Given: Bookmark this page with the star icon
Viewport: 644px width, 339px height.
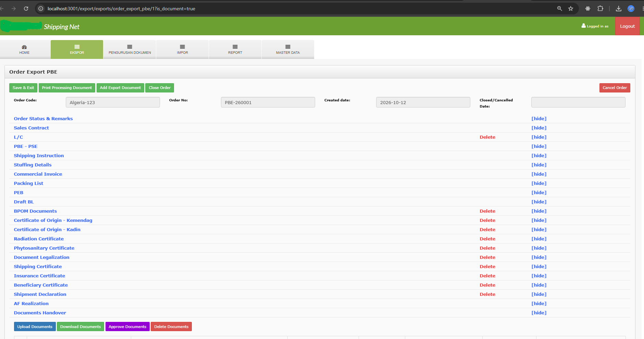Looking at the screenshot, I should pos(571,9).
